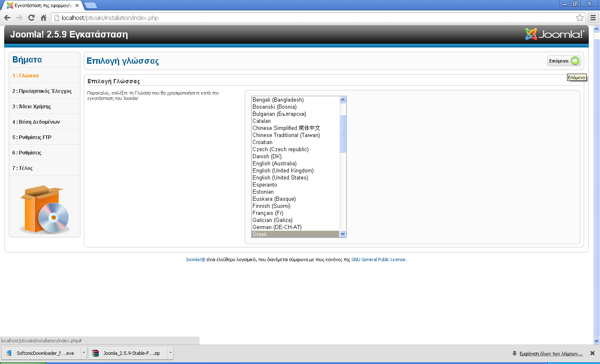Viewport: 600px width, 364px height.
Task: Close the downloads bar
Action: (592, 353)
